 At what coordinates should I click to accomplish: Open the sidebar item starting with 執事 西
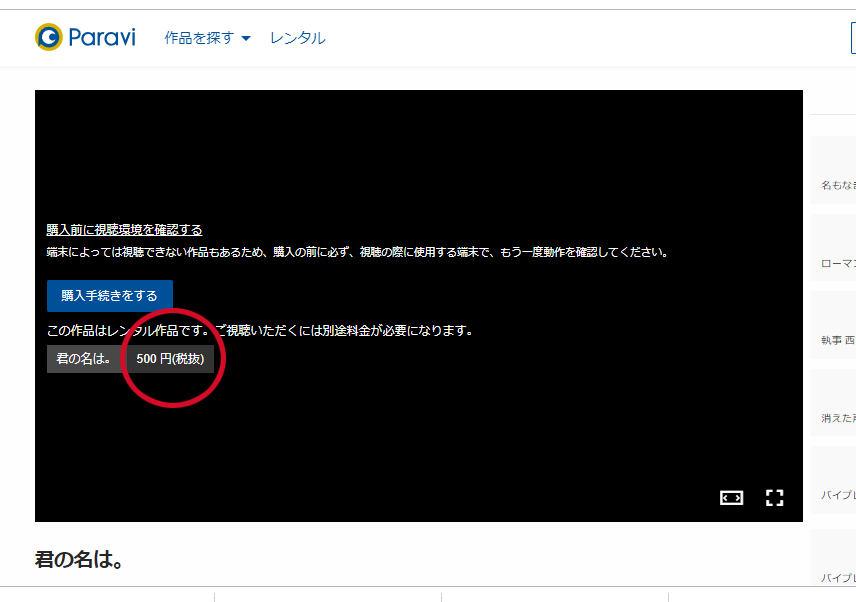(834, 325)
